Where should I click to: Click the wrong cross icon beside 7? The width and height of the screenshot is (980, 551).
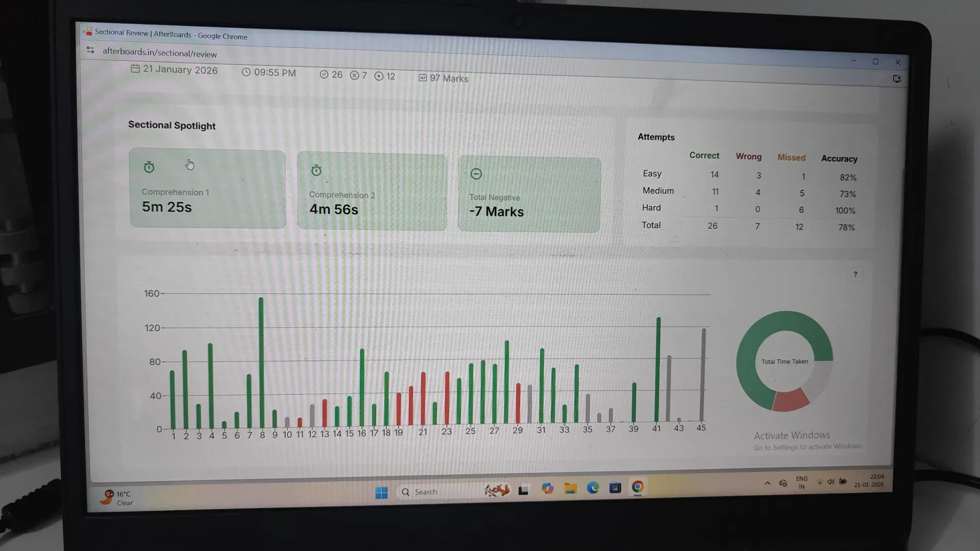coord(354,76)
